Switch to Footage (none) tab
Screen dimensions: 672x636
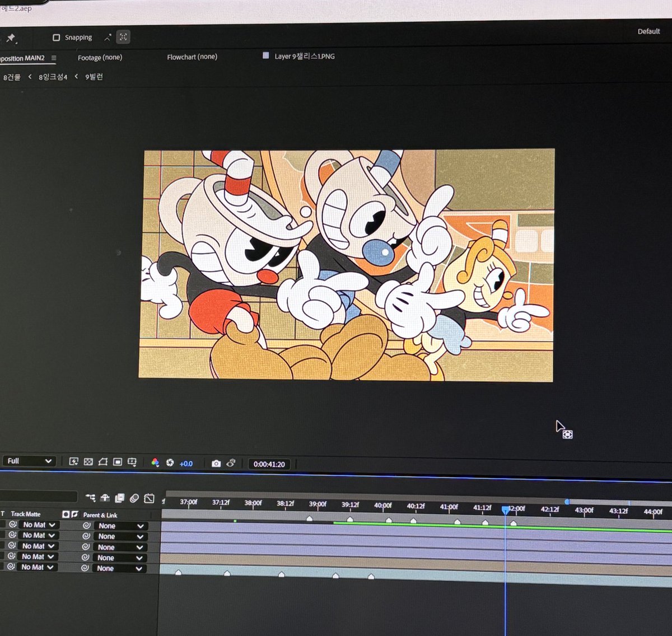[x=100, y=57]
